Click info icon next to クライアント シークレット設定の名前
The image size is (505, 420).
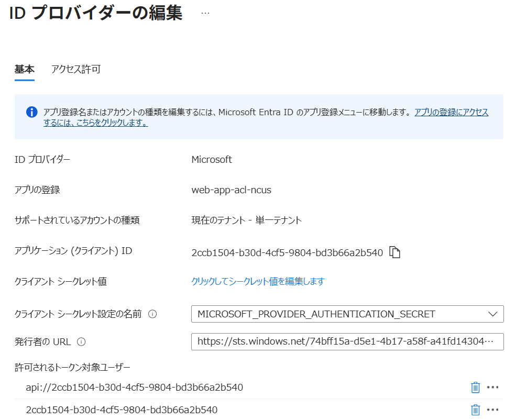[152, 314]
